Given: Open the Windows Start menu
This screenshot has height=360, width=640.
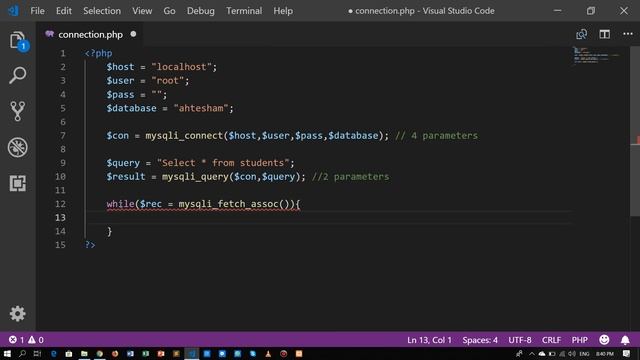Looking at the screenshot, I should tap(7, 353).
